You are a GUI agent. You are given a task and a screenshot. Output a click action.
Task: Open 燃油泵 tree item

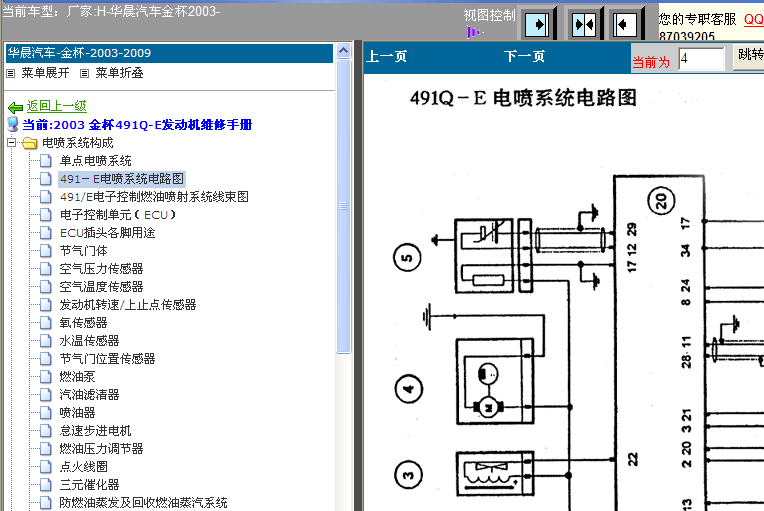[x=77, y=377]
